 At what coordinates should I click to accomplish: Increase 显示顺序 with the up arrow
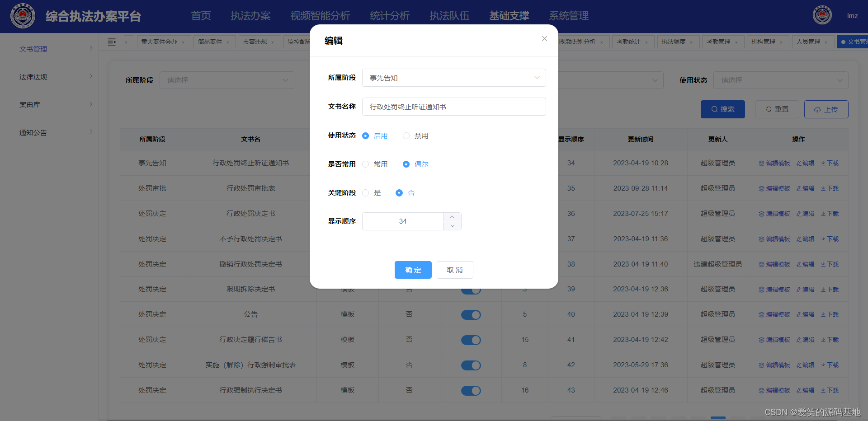pyautogui.click(x=452, y=217)
